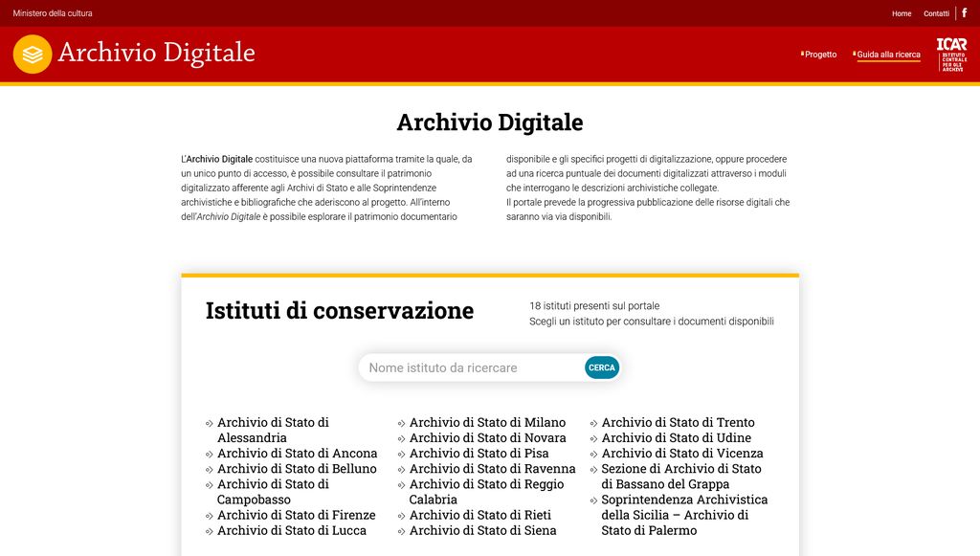This screenshot has height=556, width=980.
Task: Open Archivio di Stato di Siena
Action: tap(482, 530)
